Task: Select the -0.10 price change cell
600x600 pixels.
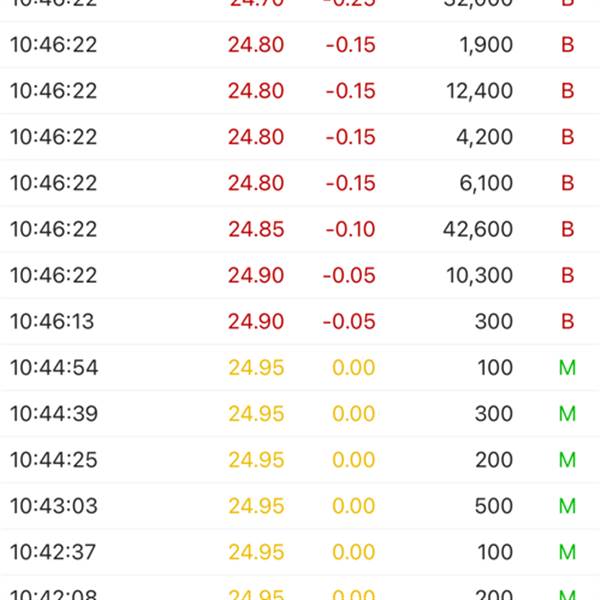Action: click(x=350, y=229)
